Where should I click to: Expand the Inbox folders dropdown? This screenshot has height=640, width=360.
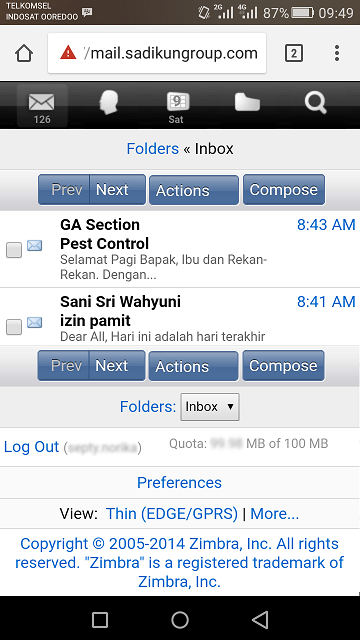(x=210, y=407)
